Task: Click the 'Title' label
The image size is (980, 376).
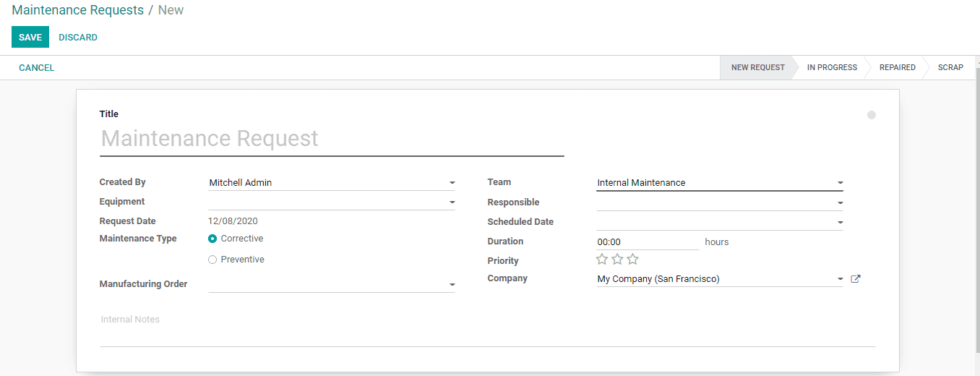Action: [x=109, y=114]
